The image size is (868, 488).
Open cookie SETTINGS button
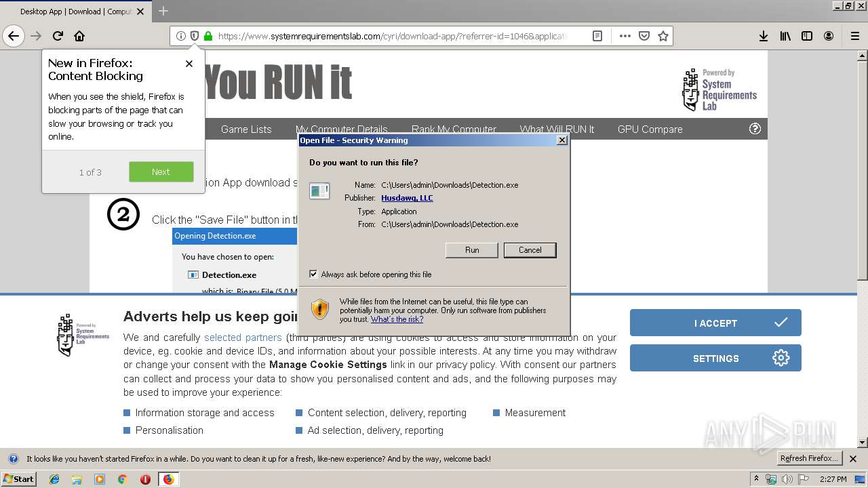click(x=715, y=358)
